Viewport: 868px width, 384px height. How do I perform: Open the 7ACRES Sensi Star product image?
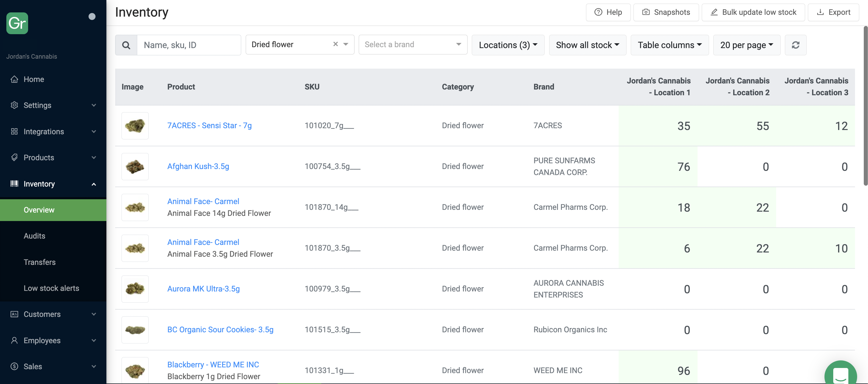coord(135,126)
